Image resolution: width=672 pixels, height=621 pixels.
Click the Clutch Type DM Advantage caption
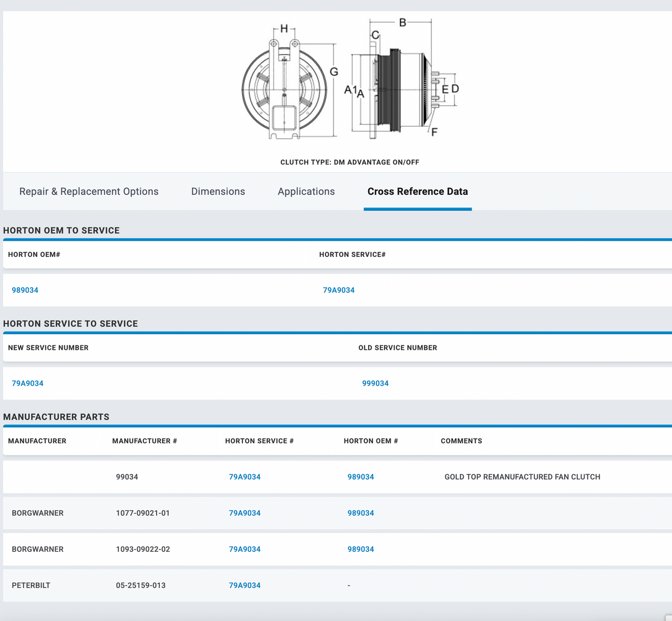point(349,162)
